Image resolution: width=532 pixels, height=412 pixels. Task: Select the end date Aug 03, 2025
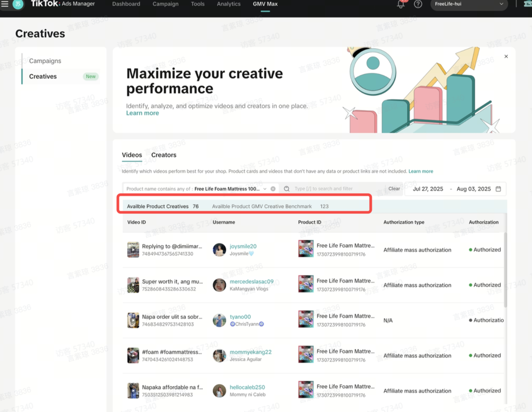pyautogui.click(x=474, y=189)
